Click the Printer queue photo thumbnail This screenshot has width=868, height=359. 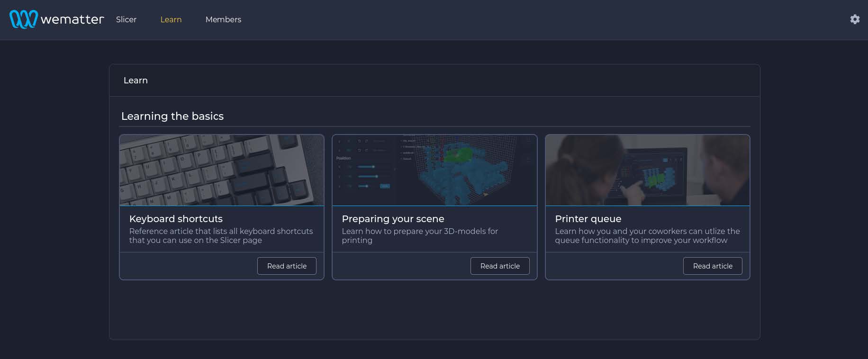click(647, 170)
